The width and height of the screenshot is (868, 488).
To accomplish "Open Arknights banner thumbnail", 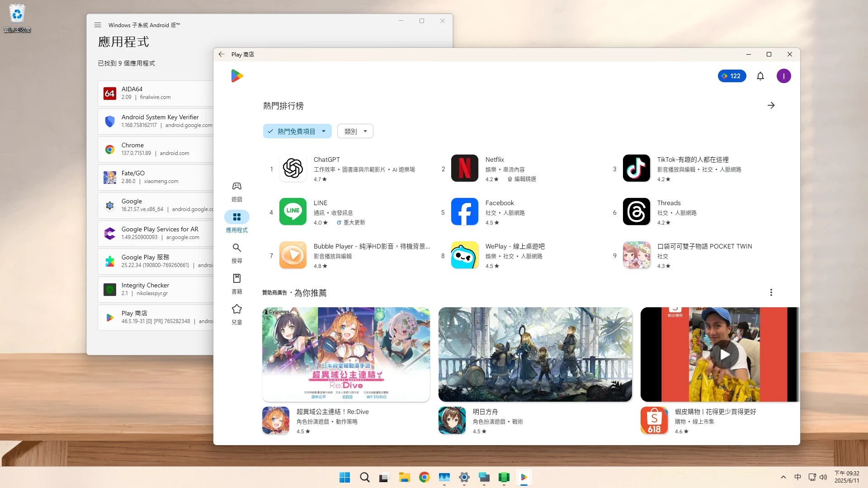I will point(535,355).
